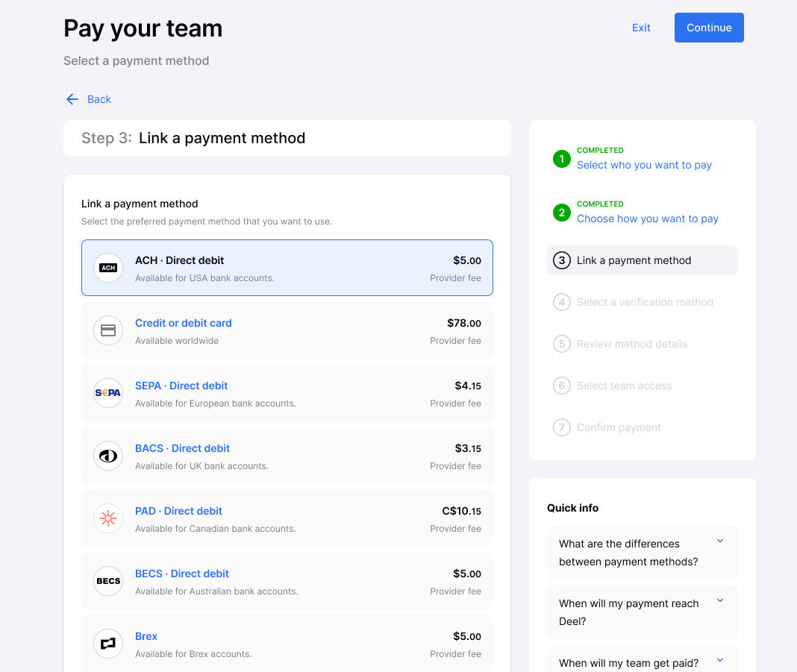The image size is (797, 672).
Task: Select the credit card icon
Action: (x=108, y=330)
